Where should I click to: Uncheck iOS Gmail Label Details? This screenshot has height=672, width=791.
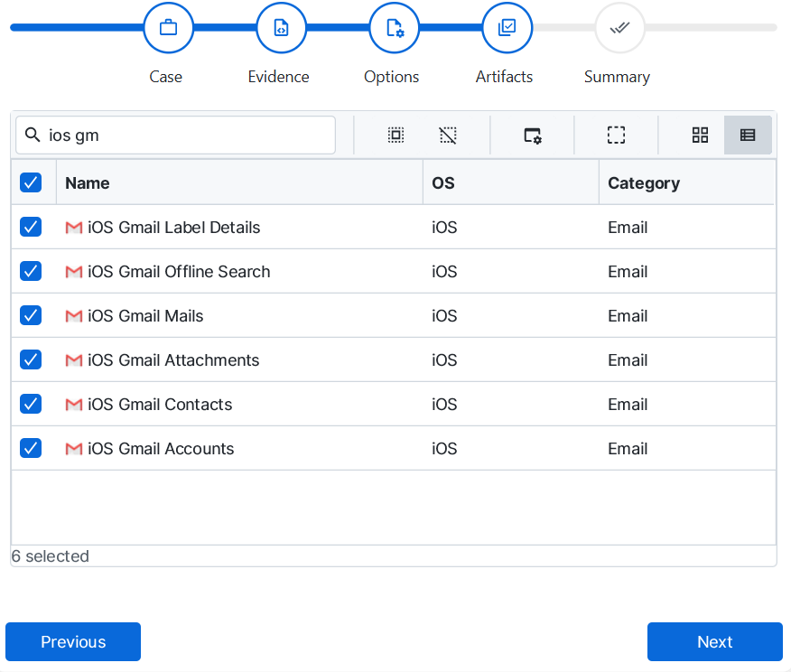[x=31, y=228]
